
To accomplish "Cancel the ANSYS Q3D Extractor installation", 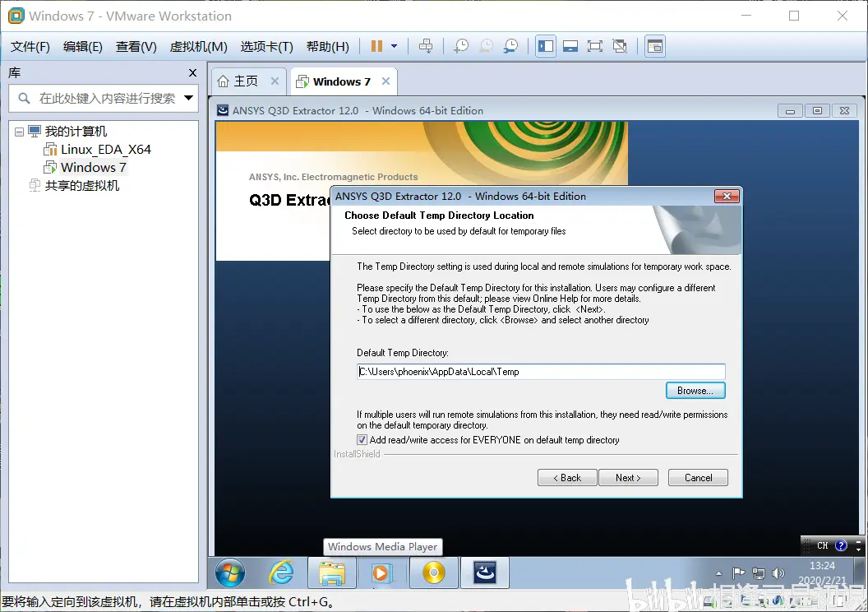I will 698,477.
